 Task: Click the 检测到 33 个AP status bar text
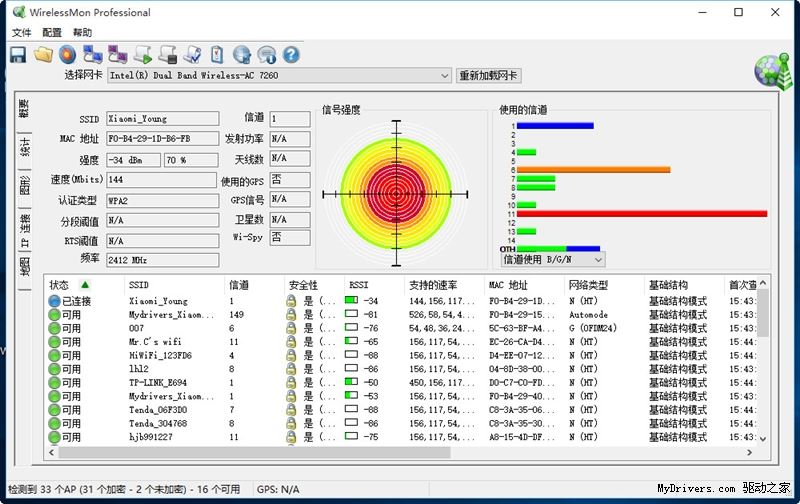pos(124,489)
